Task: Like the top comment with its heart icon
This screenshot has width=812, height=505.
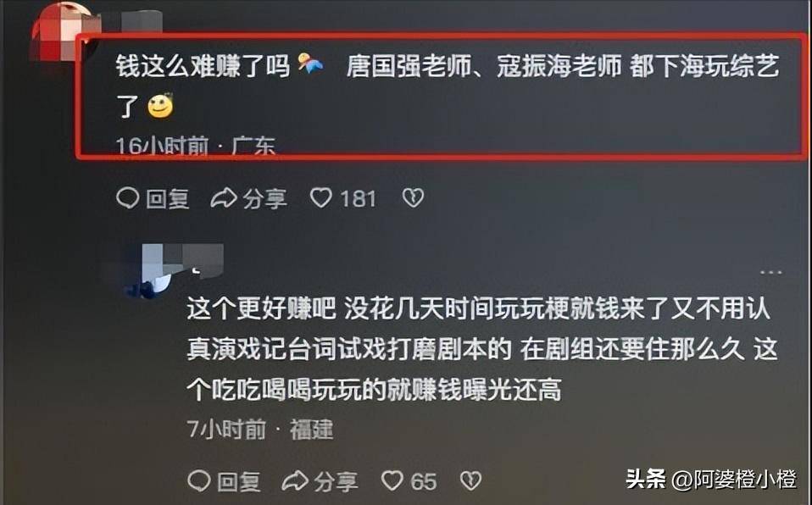Action: [x=320, y=198]
